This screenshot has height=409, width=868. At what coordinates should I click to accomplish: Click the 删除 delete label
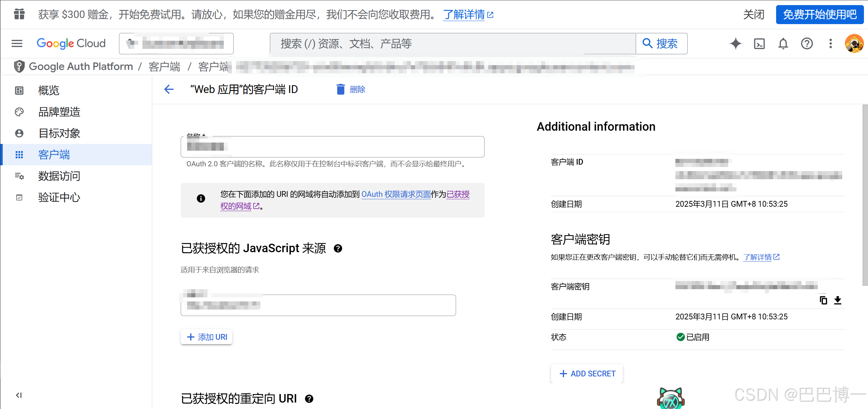click(357, 89)
